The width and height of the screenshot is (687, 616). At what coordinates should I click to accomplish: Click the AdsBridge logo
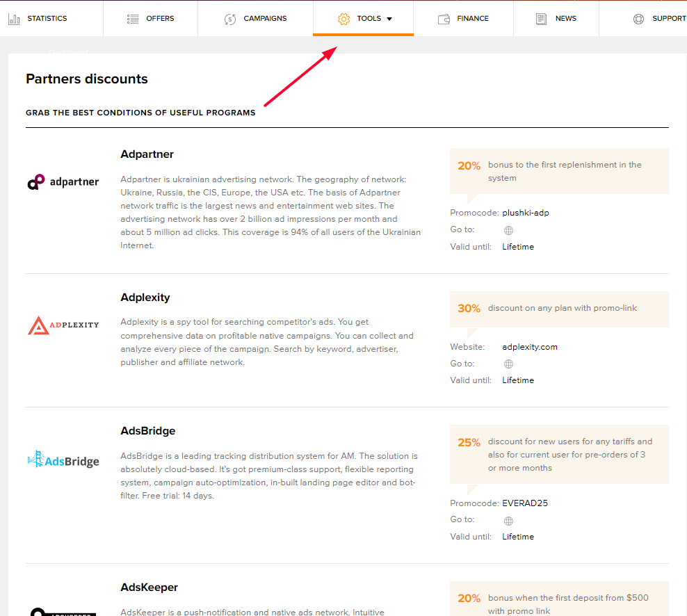point(63,460)
